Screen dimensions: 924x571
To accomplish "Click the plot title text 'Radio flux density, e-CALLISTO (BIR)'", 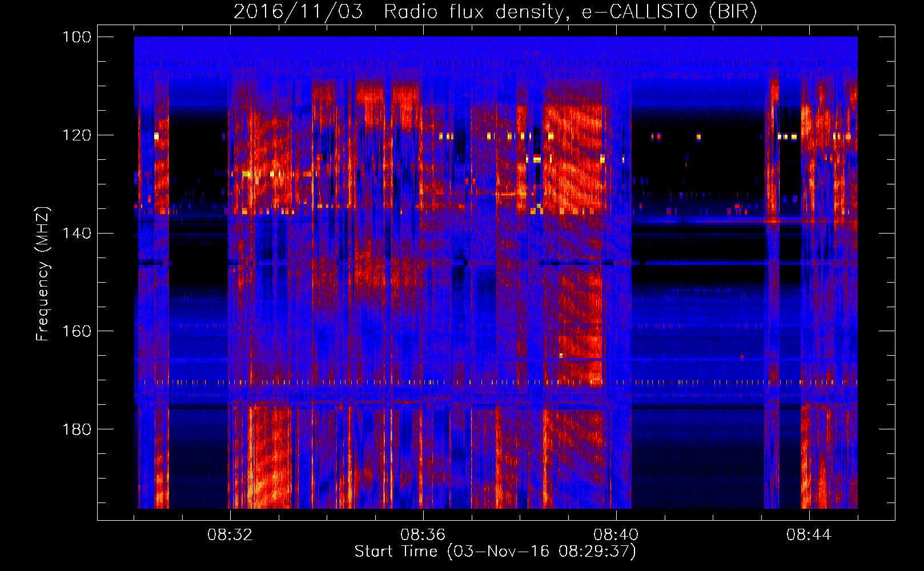I will (571, 11).
